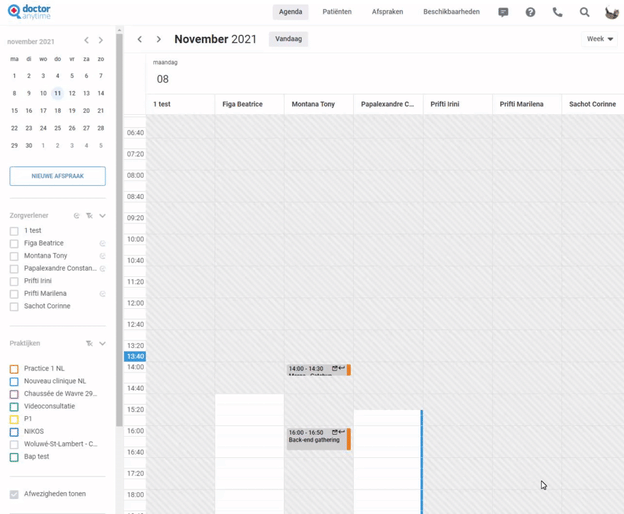This screenshot has height=514, width=624.
Task: Click the help question mark icon
Action: tap(530, 12)
